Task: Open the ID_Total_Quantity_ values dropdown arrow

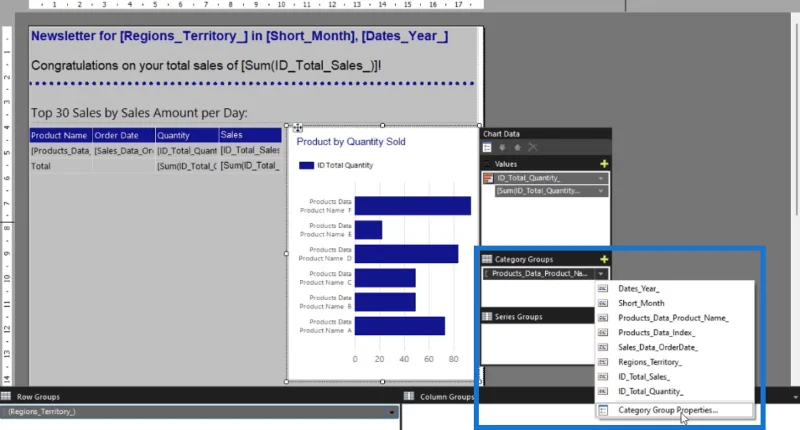Action: pyautogui.click(x=601, y=178)
